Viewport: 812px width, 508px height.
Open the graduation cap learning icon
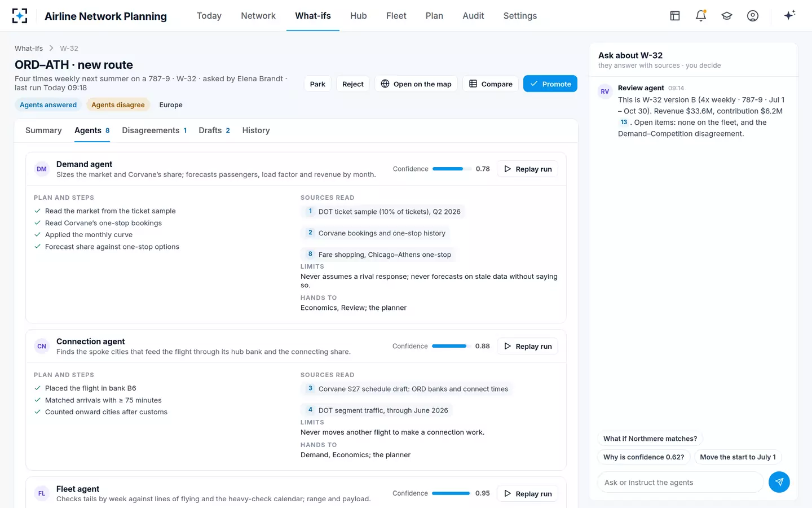(727, 16)
